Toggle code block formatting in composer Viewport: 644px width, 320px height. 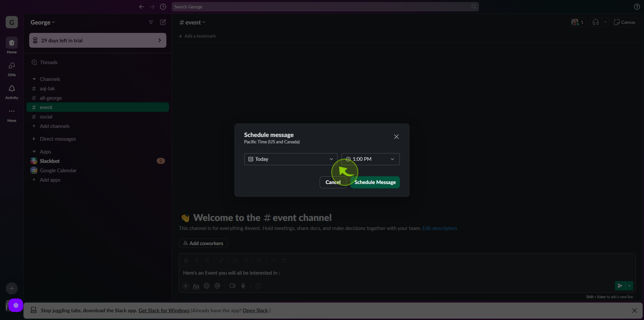click(284, 261)
